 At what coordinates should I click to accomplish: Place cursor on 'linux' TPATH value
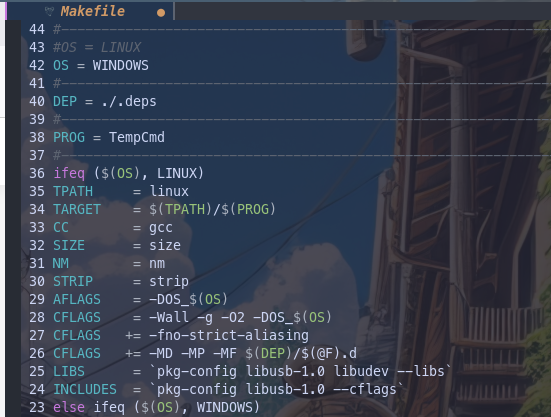(169, 191)
